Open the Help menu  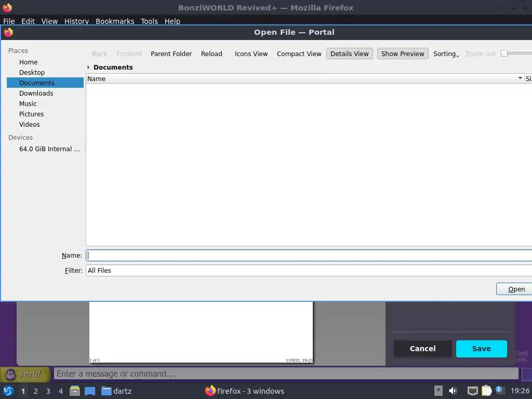(172, 21)
